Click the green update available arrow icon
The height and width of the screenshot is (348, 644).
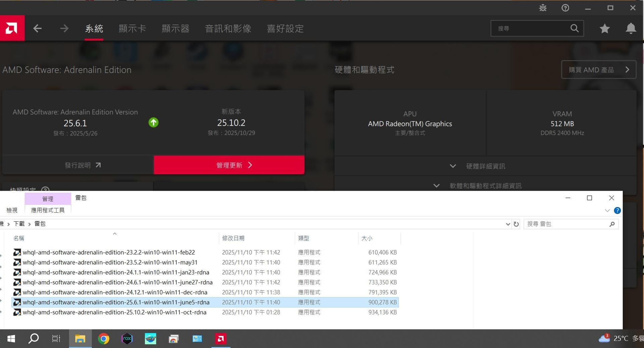coord(153,123)
